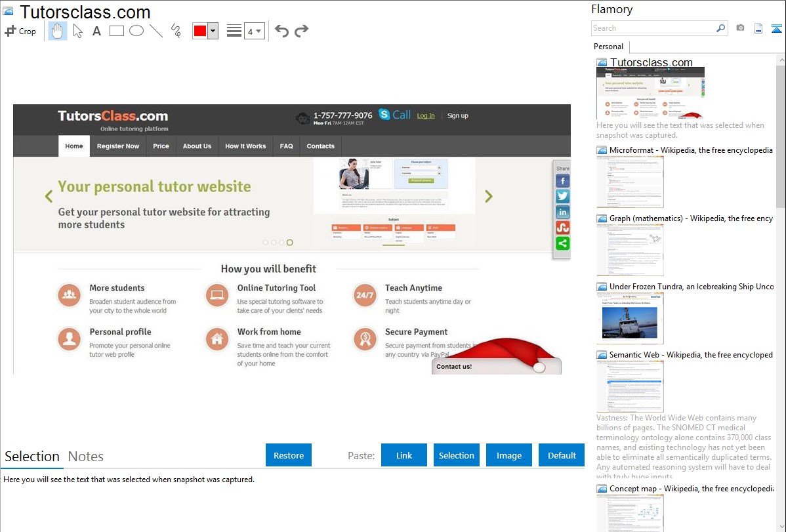Switch to the Selection tab
The image size is (786, 532).
(x=32, y=457)
